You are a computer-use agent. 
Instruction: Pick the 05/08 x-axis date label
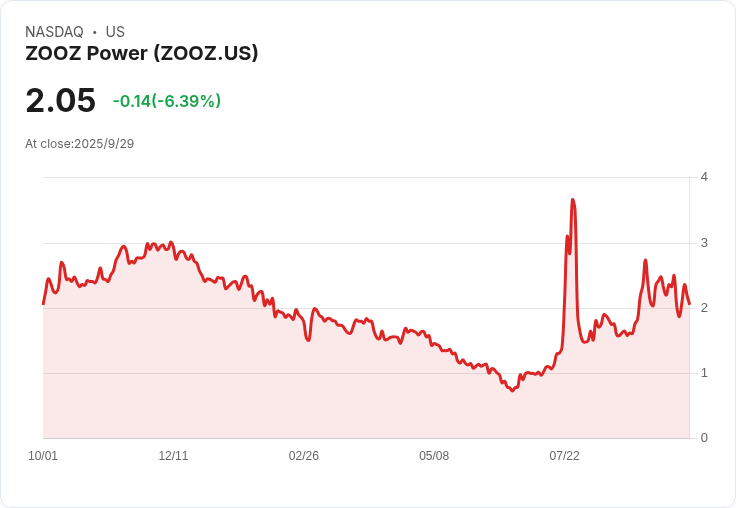[x=434, y=456]
